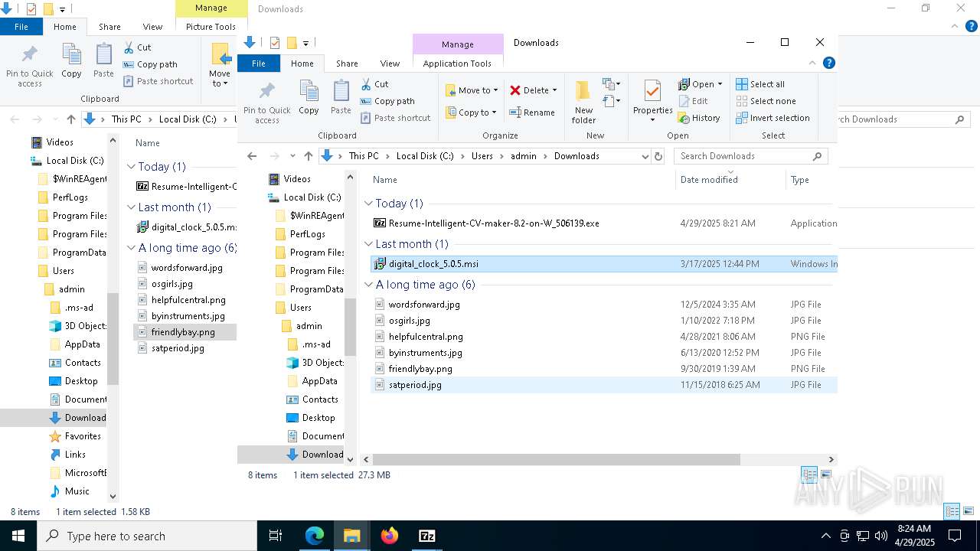Open the File menu in back window
The height and width of the screenshot is (551, 980).
(21, 27)
